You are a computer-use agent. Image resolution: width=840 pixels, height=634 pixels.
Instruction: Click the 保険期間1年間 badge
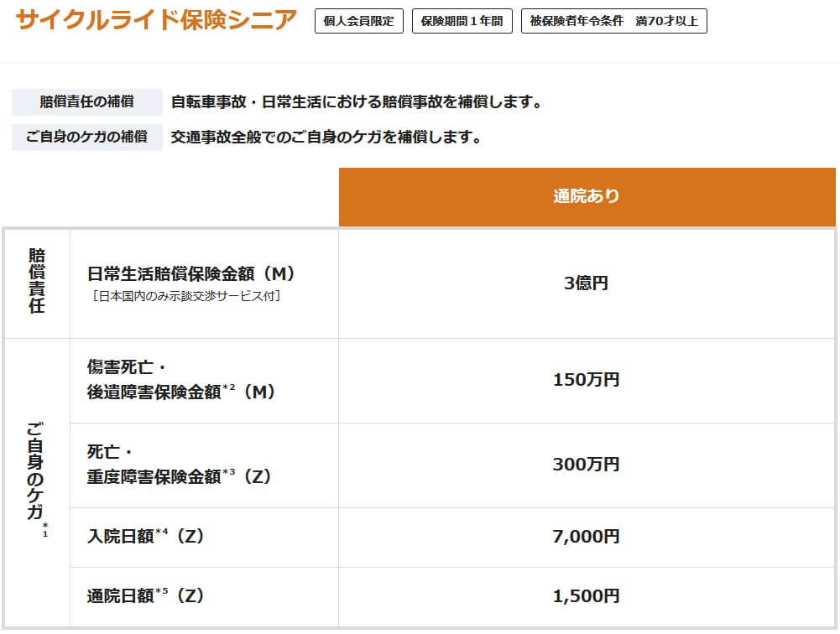[x=462, y=21]
